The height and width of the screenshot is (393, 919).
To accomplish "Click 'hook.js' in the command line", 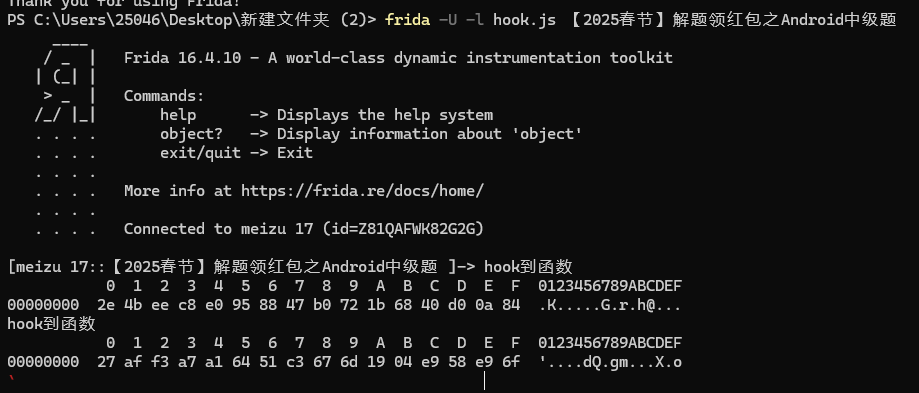I will pos(524,20).
